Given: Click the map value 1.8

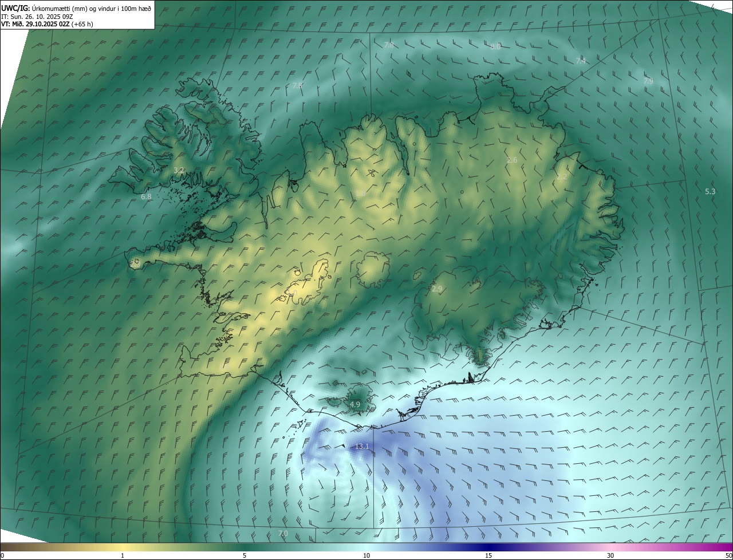Looking at the screenshot, I should click(x=361, y=194).
